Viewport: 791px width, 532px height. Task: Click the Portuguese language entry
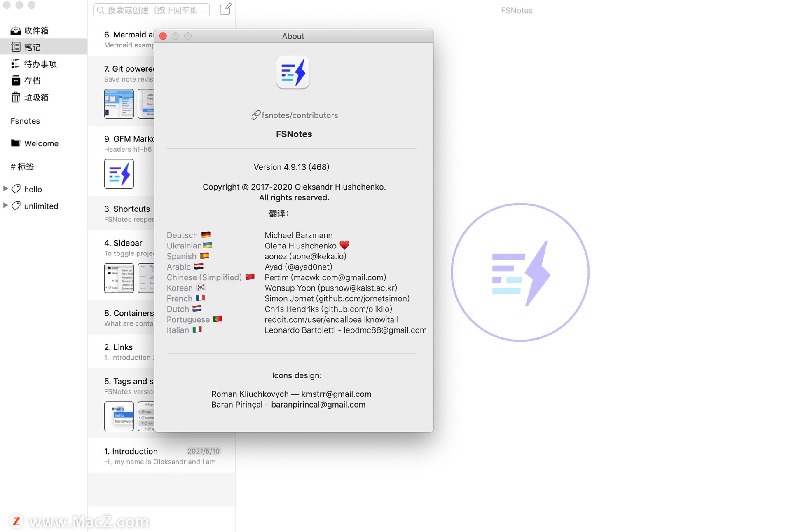[x=194, y=319]
